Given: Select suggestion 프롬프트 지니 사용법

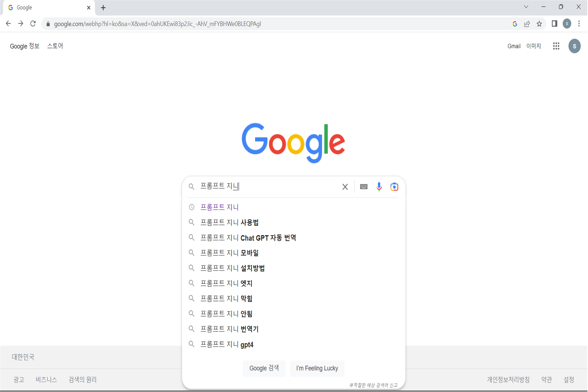Looking at the screenshot, I should tap(293, 222).
